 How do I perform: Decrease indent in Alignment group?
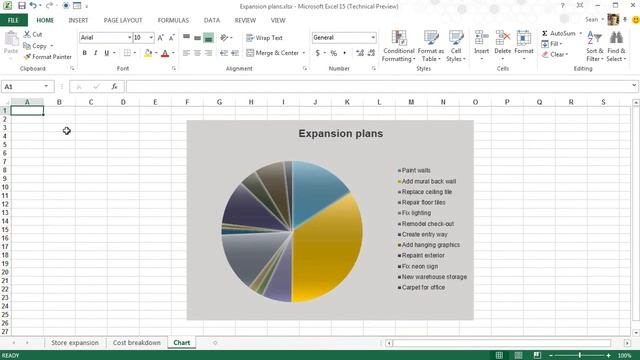click(224, 53)
